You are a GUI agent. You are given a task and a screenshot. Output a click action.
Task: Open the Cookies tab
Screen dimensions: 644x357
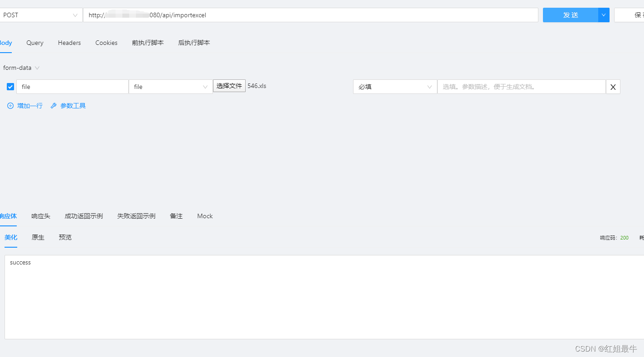106,43
